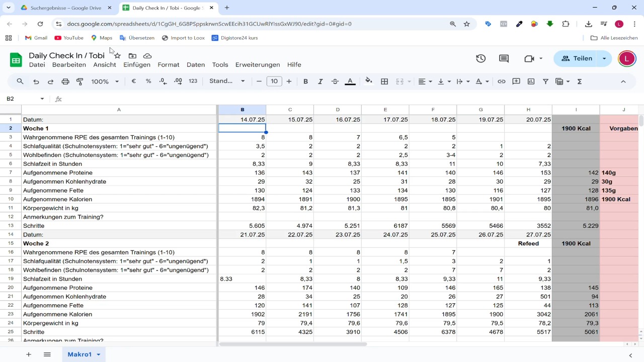Open the zoom 100% dropdown
This screenshot has width=644, height=362.
click(105, 81)
